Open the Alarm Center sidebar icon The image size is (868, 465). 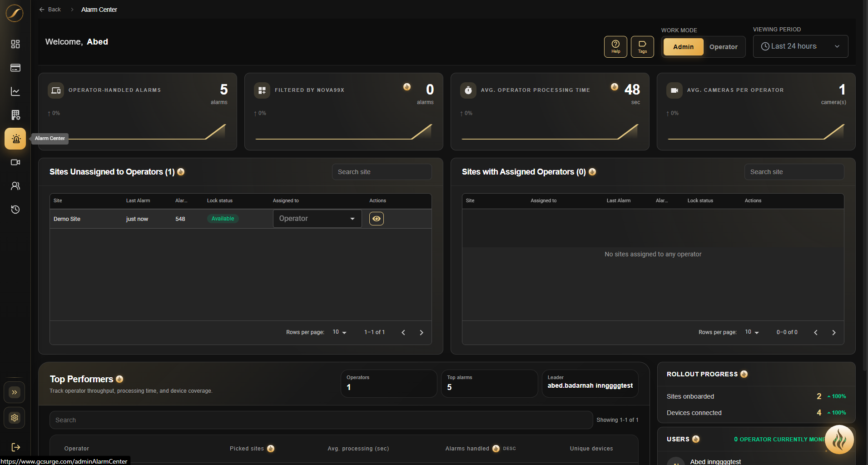point(15,139)
